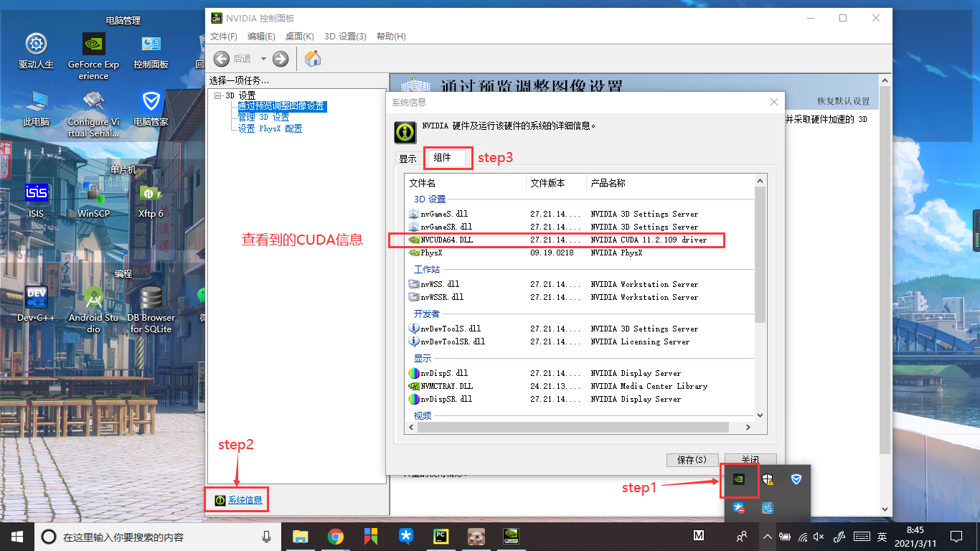Image resolution: width=980 pixels, height=551 pixels.
Task: Click 'NVIDIA CUDA 11.2.109 driver' text
Action: point(649,240)
